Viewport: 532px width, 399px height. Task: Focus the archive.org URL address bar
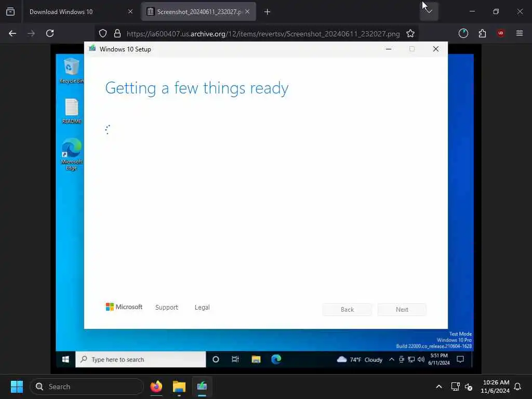tap(263, 34)
